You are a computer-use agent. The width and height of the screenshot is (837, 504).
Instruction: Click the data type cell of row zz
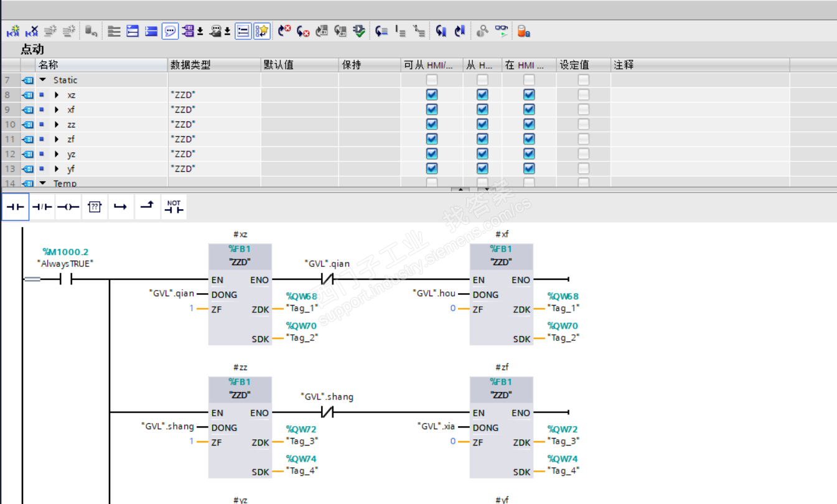tap(214, 124)
